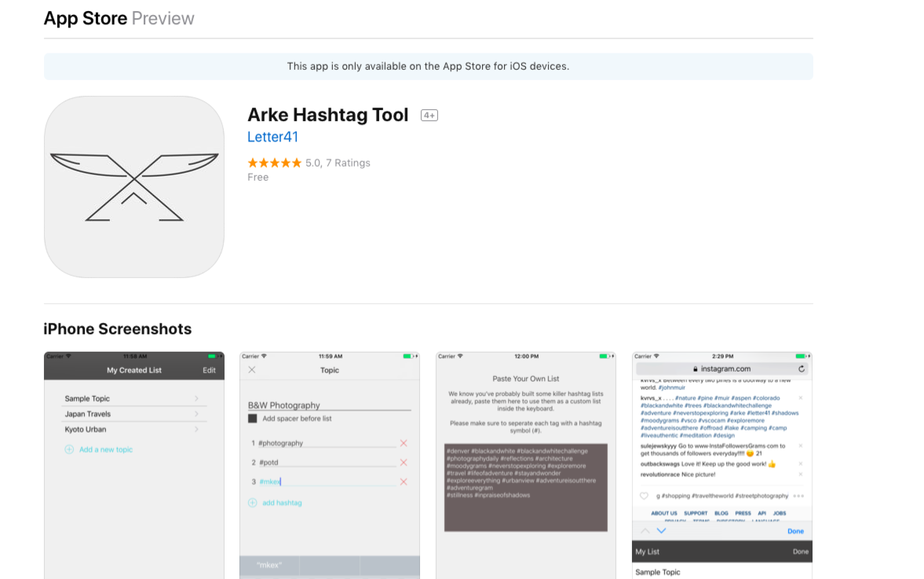The width and height of the screenshot is (924, 579).
Task: Click the reload icon in Safari address bar
Action: tap(802, 369)
